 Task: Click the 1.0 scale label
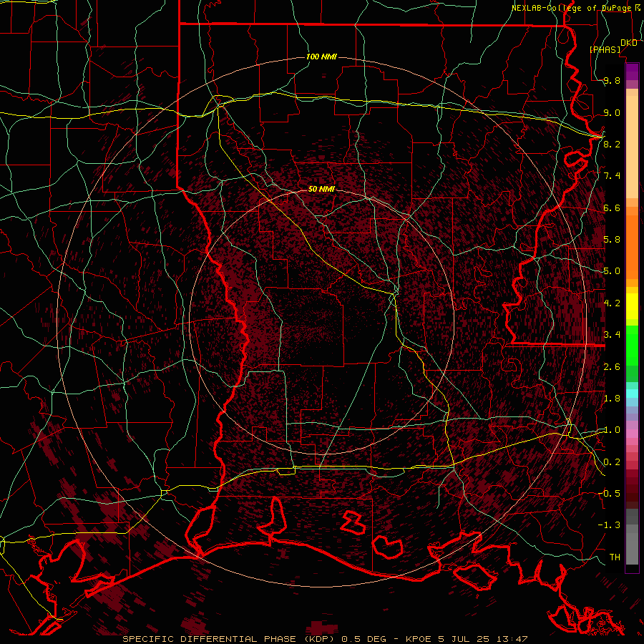tap(612, 429)
